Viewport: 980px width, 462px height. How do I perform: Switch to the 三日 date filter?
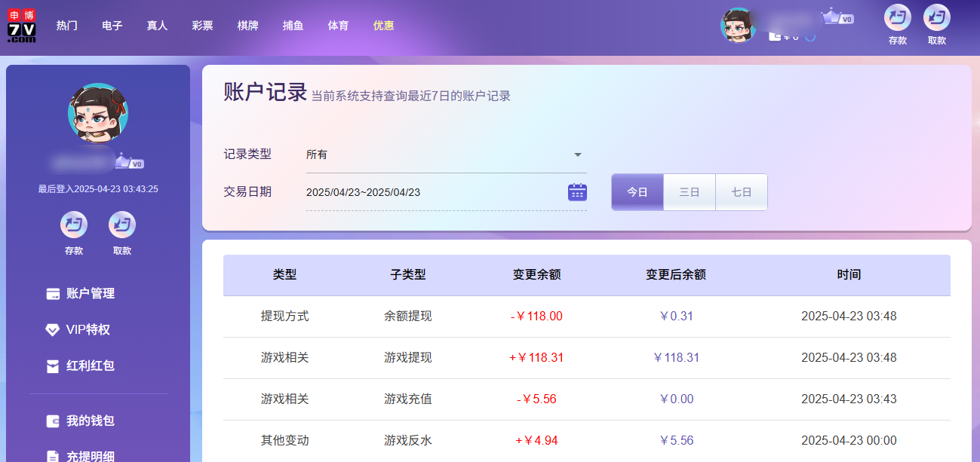click(689, 192)
